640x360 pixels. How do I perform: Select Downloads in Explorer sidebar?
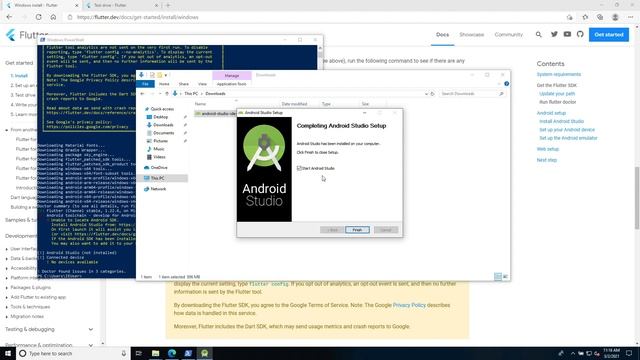pyautogui.click(x=163, y=125)
